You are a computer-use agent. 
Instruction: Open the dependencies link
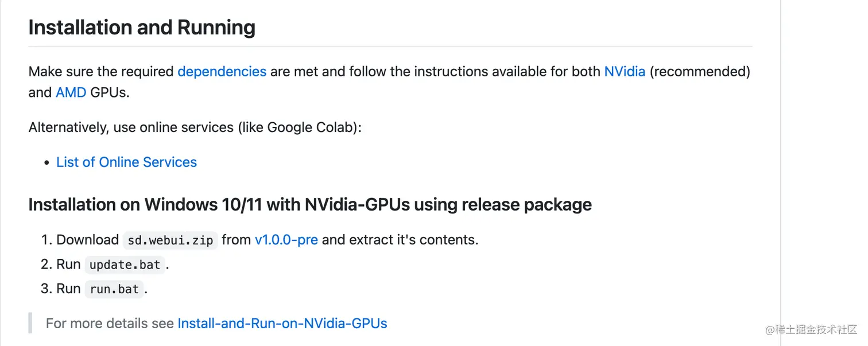point(222,72)
